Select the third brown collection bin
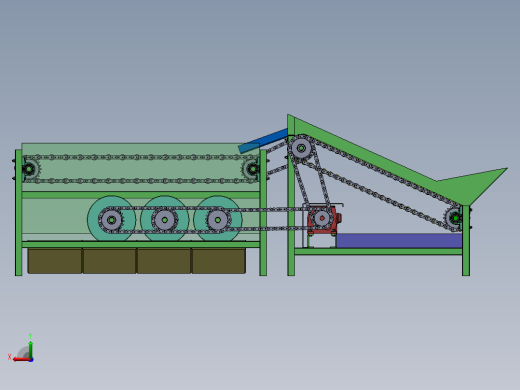Viewport: 520px width, 390px height. point(164,261)
